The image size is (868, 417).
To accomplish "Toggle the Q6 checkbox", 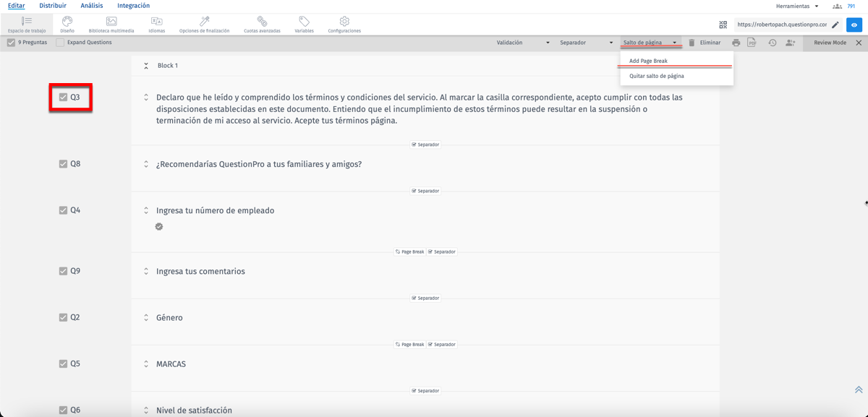I will click(x=63, y=410).
